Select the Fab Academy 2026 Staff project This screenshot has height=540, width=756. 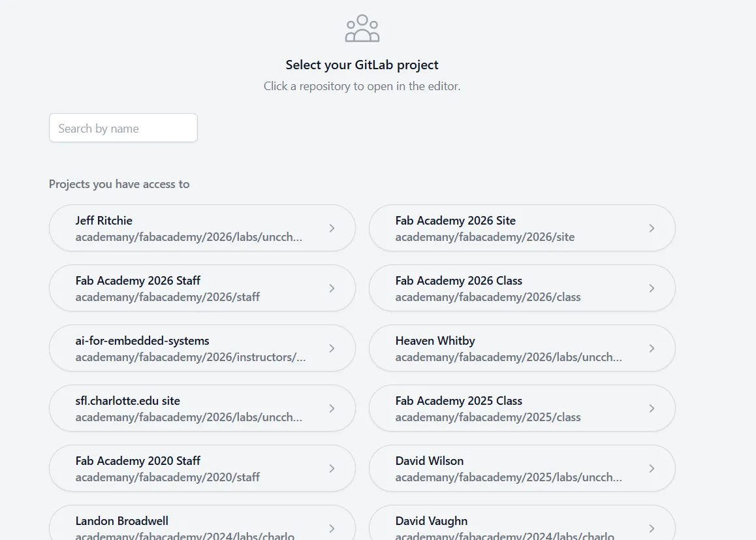pos(189,289)
